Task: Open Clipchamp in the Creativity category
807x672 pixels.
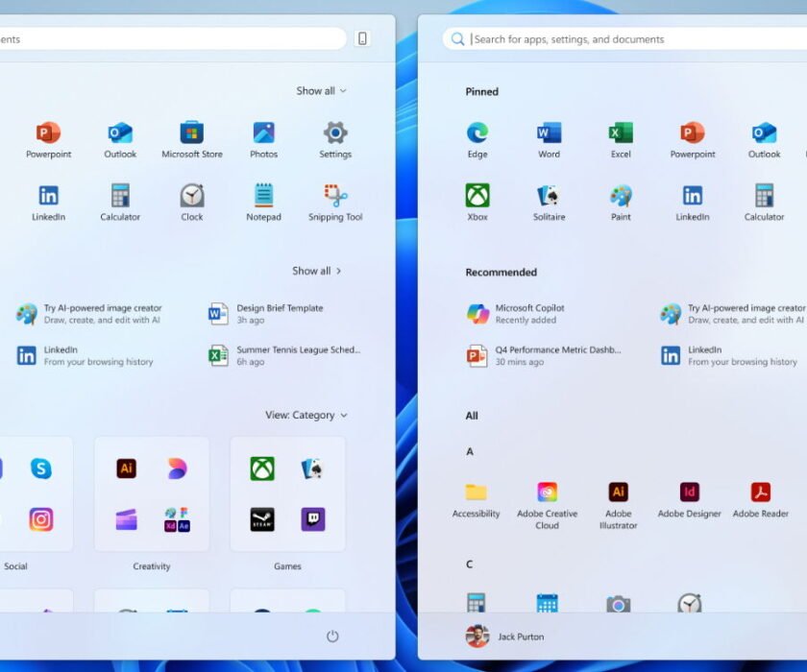Action: tap(127, 519)
